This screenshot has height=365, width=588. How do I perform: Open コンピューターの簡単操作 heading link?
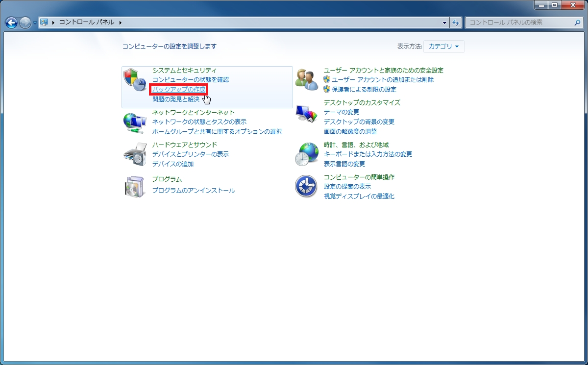point(359,177)
